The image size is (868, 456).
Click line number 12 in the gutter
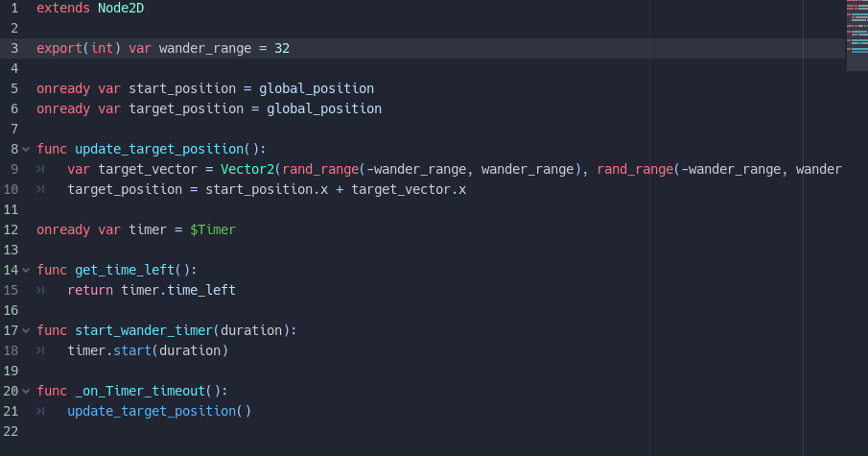[12, 230]
